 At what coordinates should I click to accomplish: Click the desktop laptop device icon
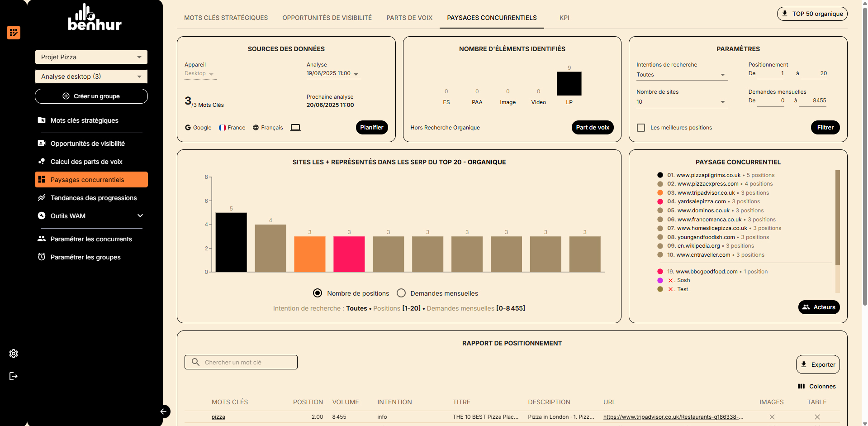[x=295, y=128]
